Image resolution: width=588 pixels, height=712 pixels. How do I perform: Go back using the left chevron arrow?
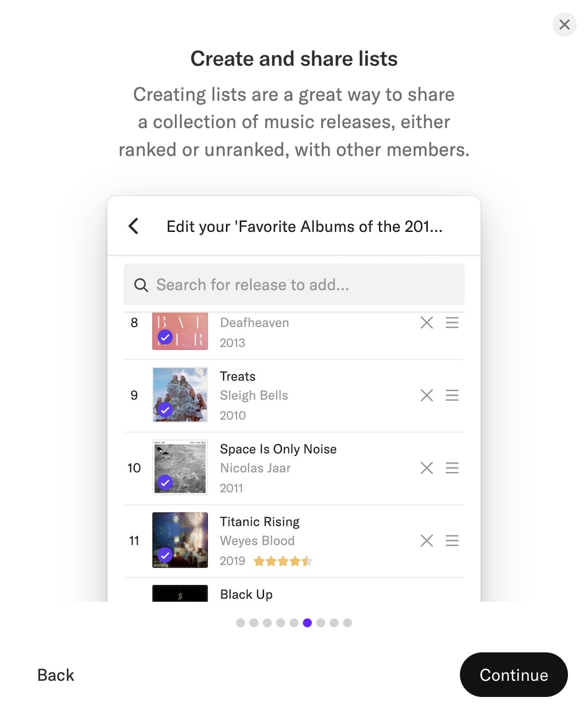(x=134, y=226)
